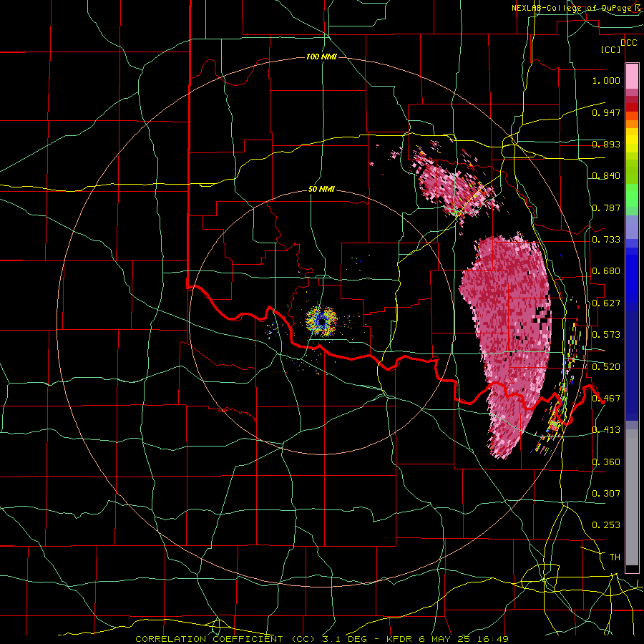The width and height of the screenshot is (644, 644).
Task: Select the 0.573 colorbar value
Action: pyautogui.click(x=606, y=335)
